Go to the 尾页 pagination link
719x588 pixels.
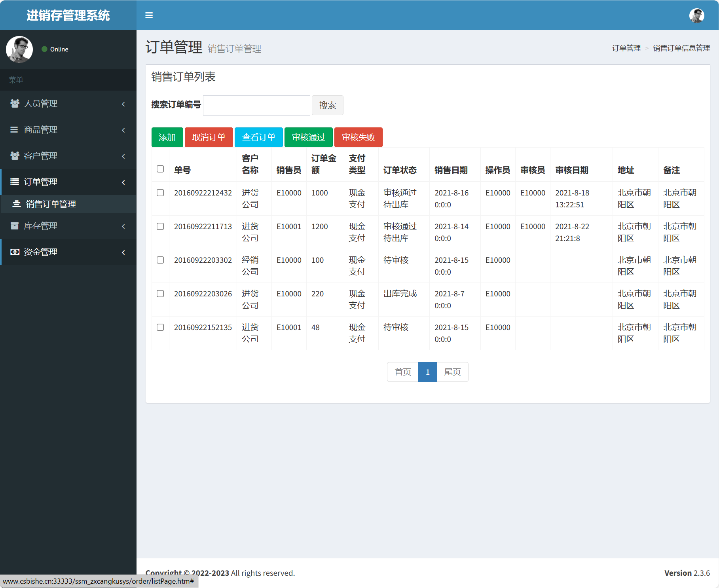click(x=452, y=372)
